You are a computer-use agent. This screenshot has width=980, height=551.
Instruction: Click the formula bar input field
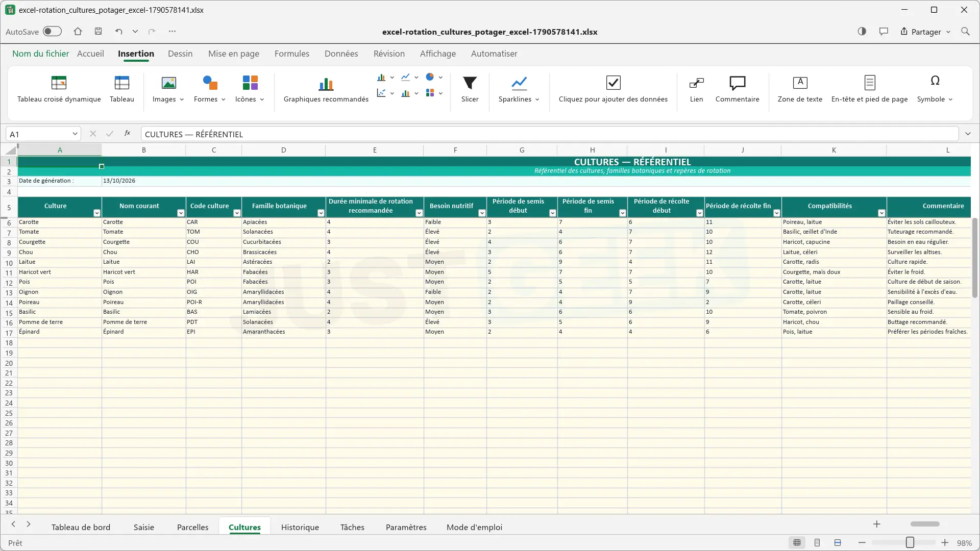point(549,134)
